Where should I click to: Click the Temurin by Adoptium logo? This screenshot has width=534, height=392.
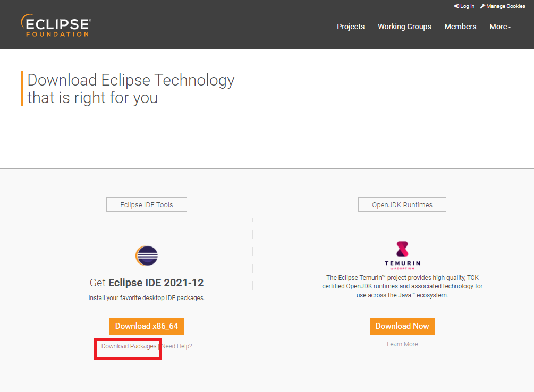pos(402,255)
